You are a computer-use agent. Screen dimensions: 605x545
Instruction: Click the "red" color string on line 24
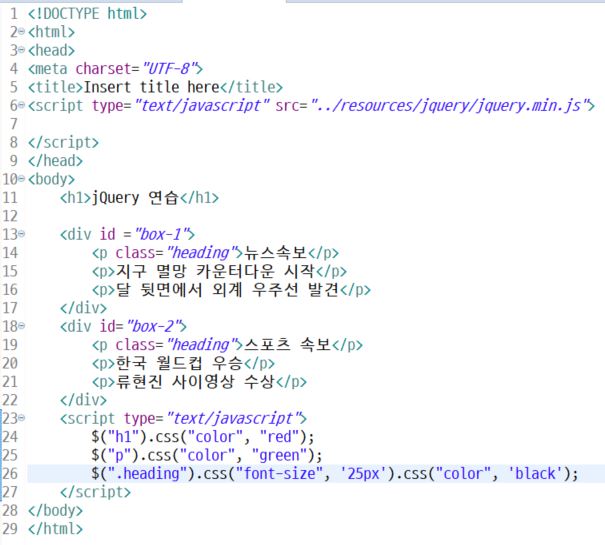[x=280, y=437]
